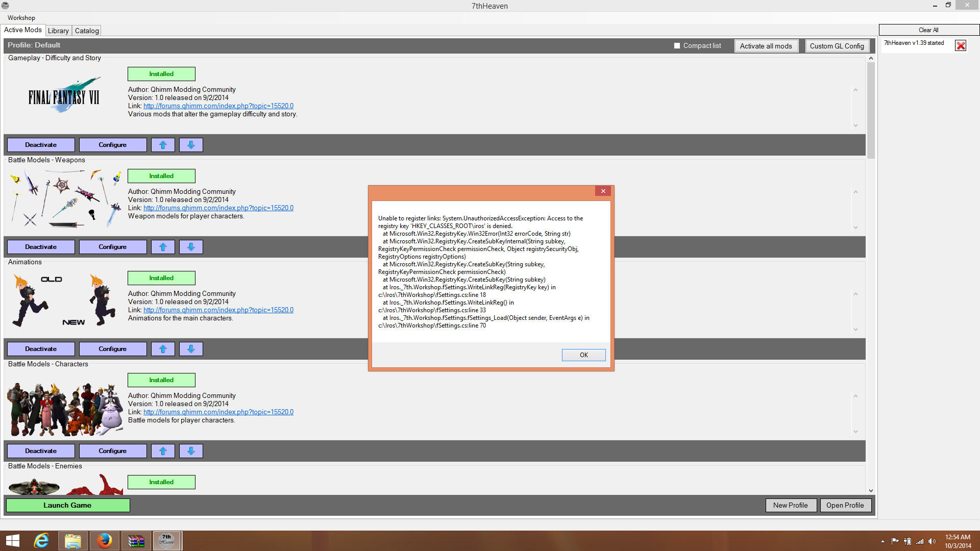Open volume control in system tray
Screen dimensions: 980x551
point(932,541)
